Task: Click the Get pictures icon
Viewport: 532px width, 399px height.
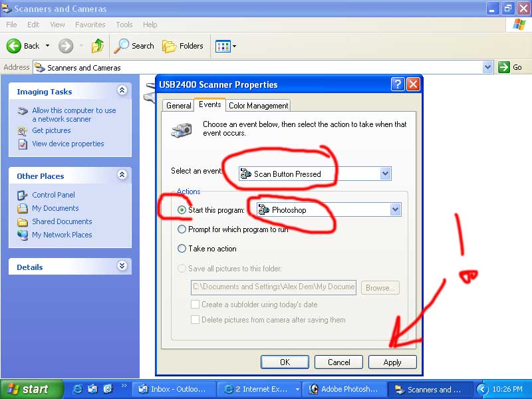Action: tap(23, 131)
